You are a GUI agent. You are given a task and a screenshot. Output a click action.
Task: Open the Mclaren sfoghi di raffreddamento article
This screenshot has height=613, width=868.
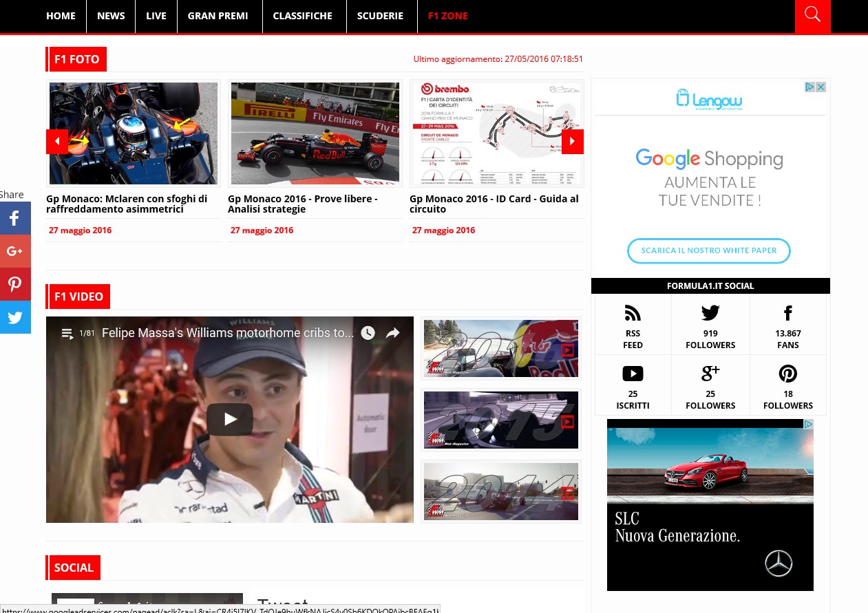pos(127,204)
